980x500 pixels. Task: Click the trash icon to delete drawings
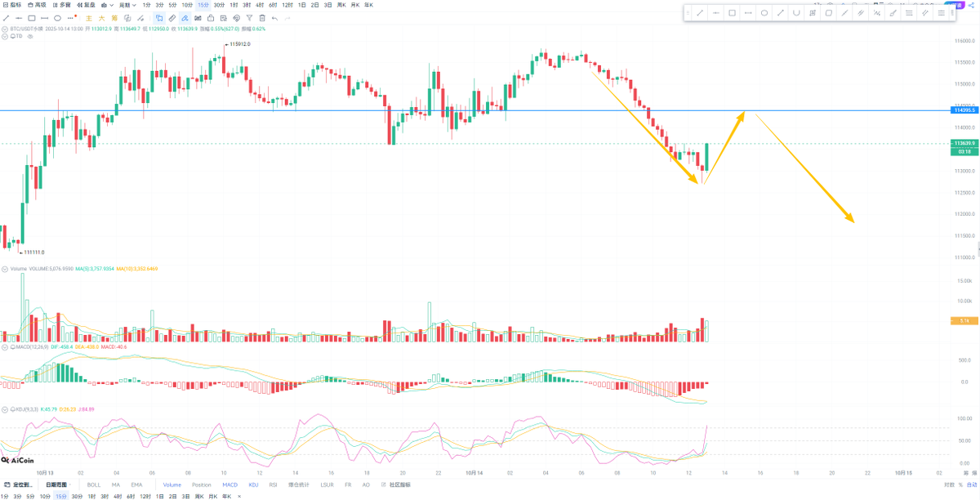tap(262, 18)
